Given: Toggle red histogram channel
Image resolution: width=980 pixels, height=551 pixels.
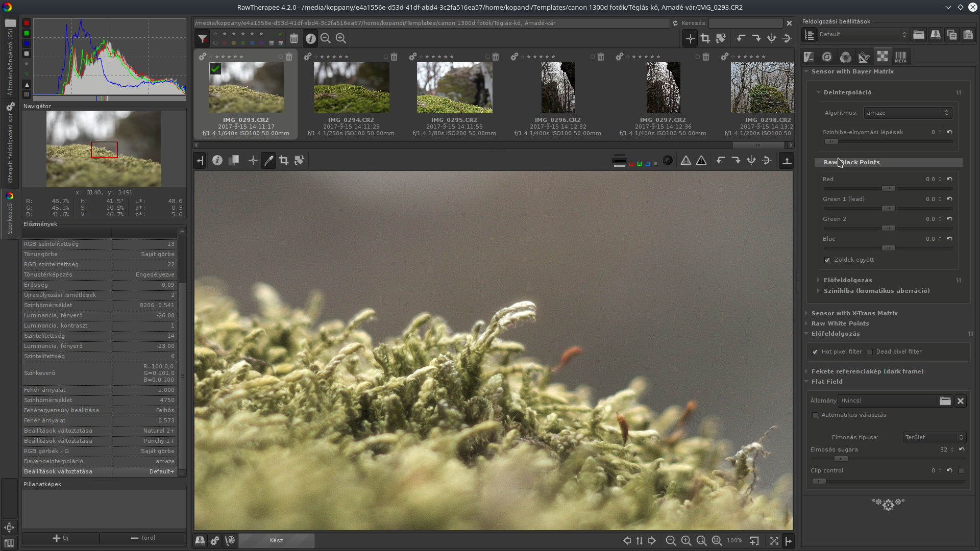Looking at the screenshot, I should tap(27, 23).
